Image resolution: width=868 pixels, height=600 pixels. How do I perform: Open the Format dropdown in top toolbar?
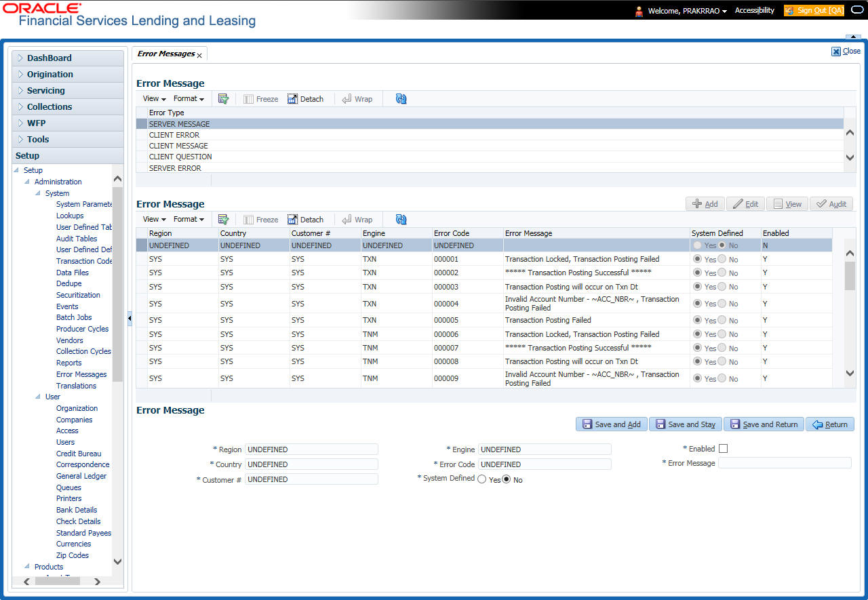[x=189, y=99]
